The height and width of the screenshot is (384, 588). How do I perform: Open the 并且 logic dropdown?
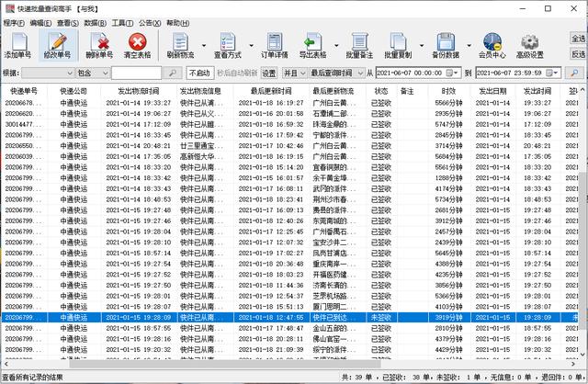(x=295, y=73)
